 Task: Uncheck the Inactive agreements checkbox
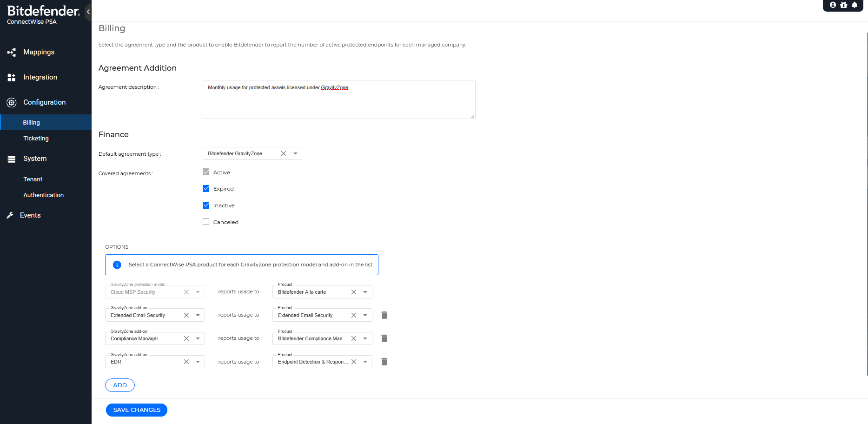click(206, 205)
